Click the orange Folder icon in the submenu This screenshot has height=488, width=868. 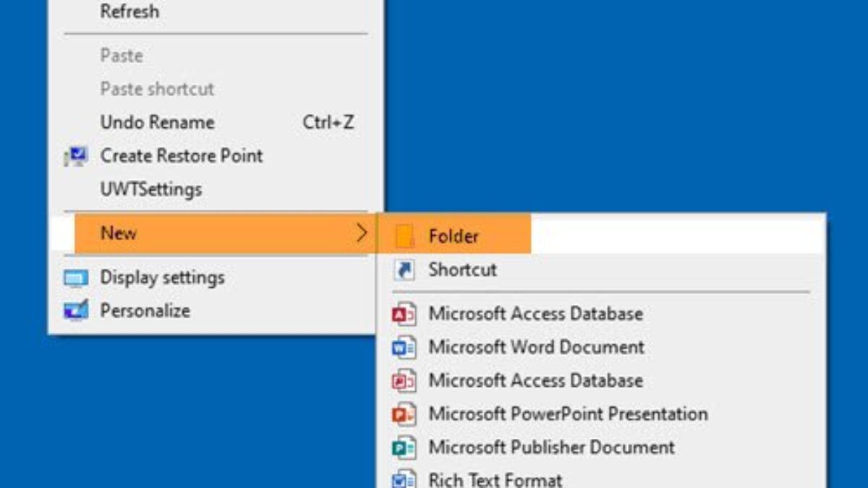[x=404, y=236]
